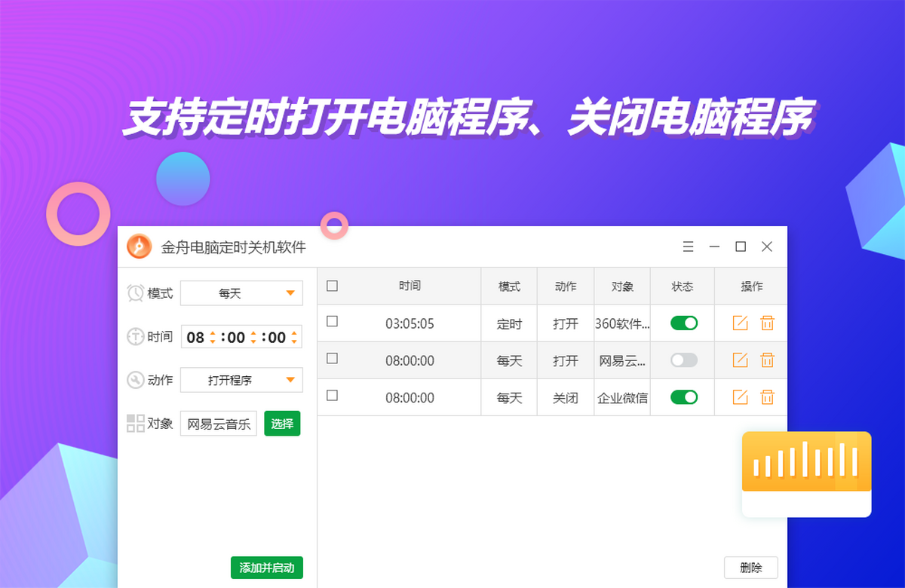Edit the 企业微信 close task

coord(740,397)
